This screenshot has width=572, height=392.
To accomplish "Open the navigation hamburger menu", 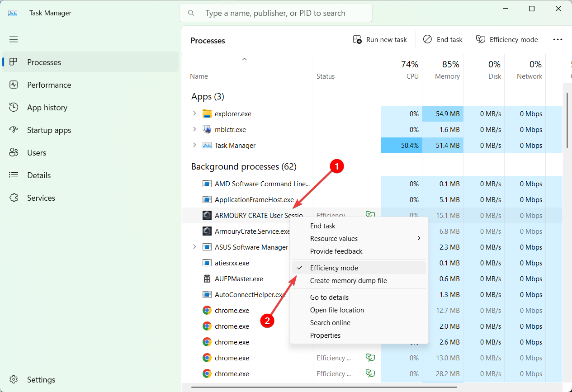I will [14, 39].
